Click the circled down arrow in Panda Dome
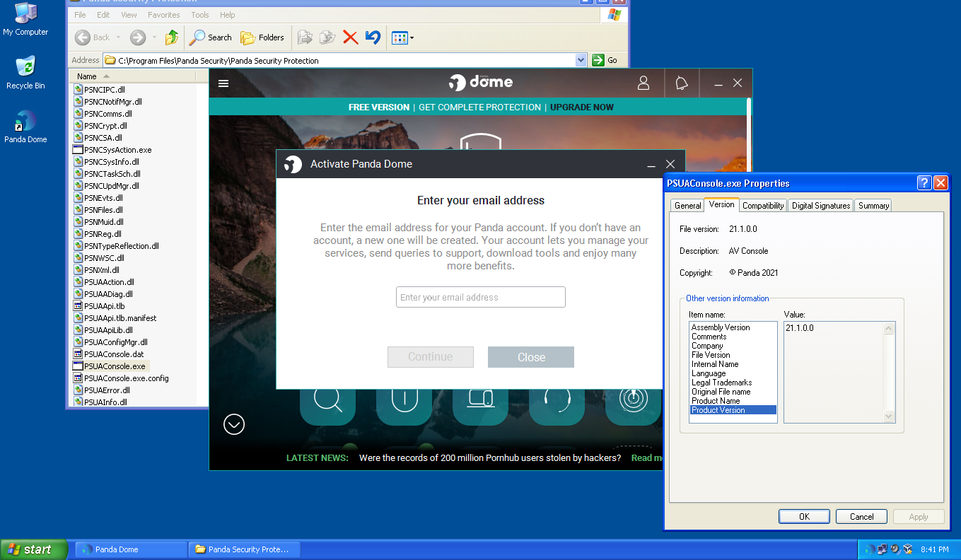 (234, 424)
